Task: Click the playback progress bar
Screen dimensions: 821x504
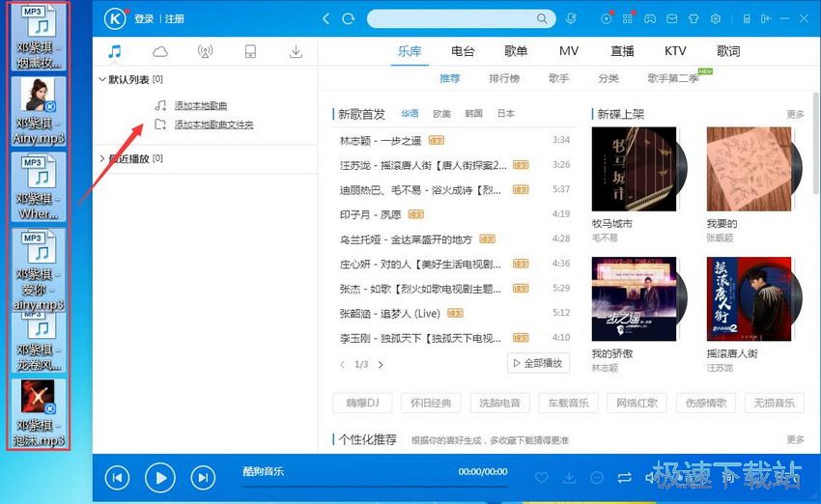Action: point(375,487)
